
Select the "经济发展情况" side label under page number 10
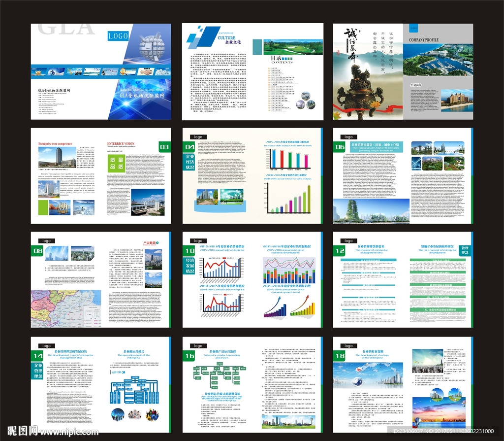[190, 266]
